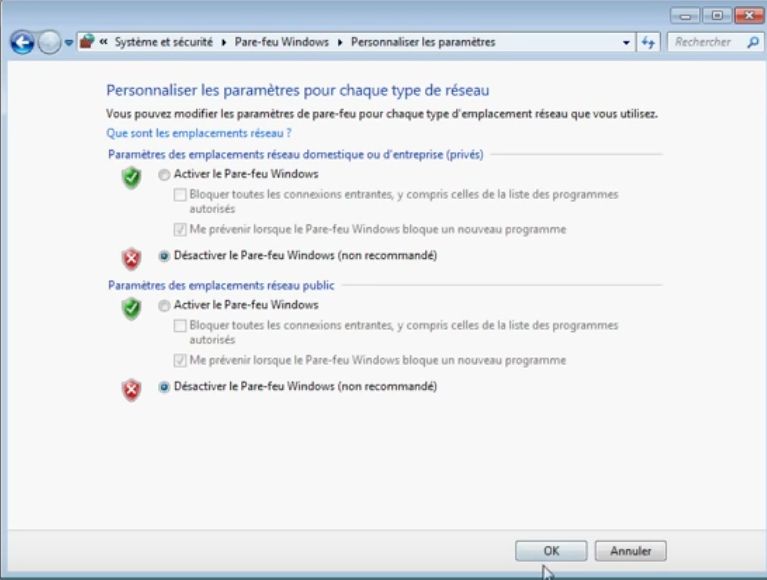Check Bloquer toutes les connexions under private
This screenshot has width=767, height=580.
point(180,195)
